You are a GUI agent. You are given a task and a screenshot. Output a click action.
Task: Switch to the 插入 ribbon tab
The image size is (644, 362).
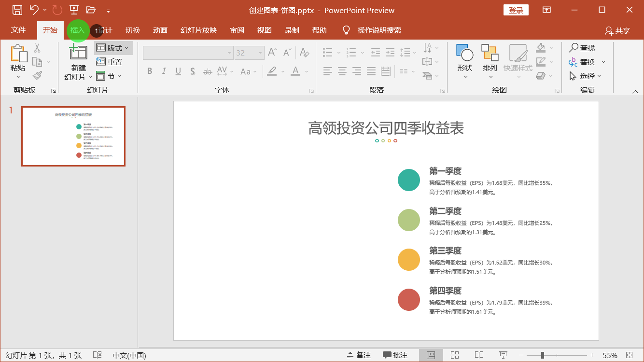point(78,30)
